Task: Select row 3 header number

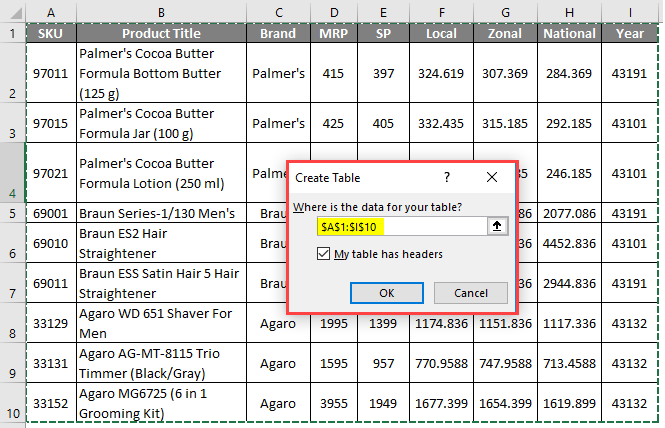Action: [13, 123]
